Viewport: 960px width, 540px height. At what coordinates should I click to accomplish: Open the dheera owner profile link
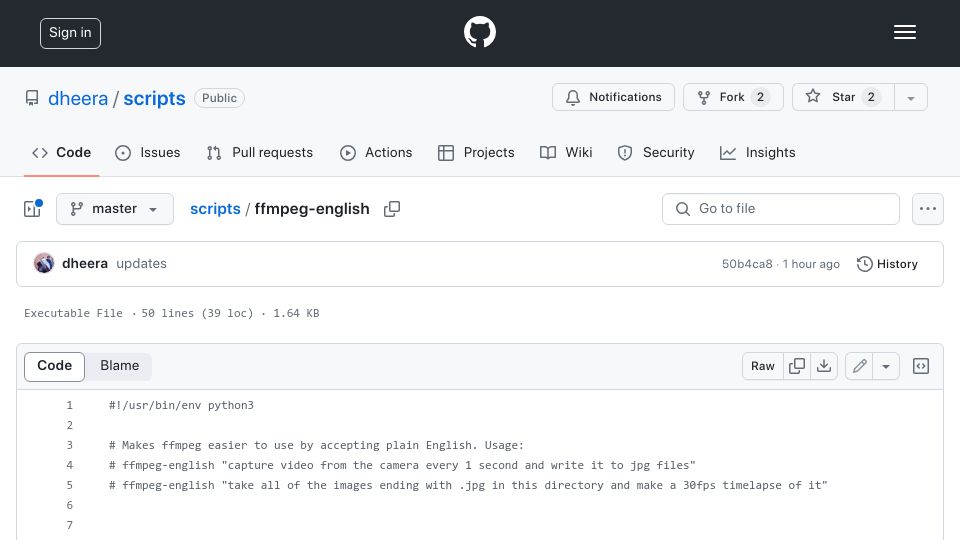[x=78, y=99]
